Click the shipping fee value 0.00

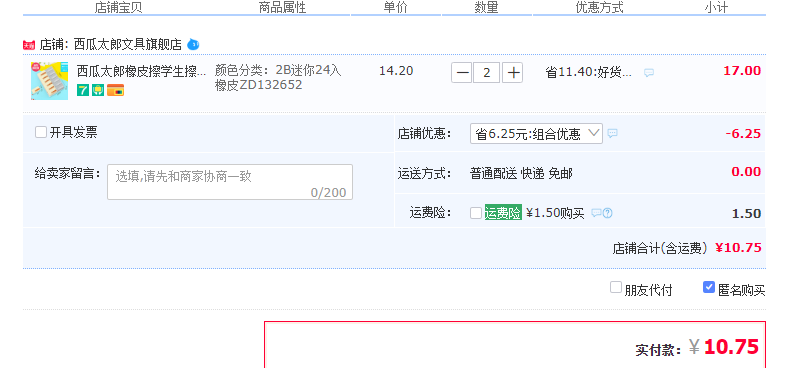746,172
